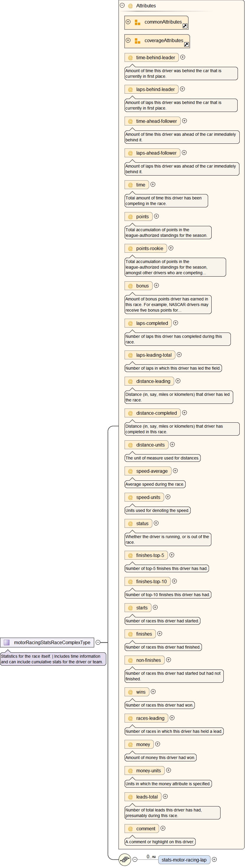Expand the stats-motor-racing-lap element
The height and width of the screenshot is (868, 245).
pyautogui.click(x=214, y=859)
